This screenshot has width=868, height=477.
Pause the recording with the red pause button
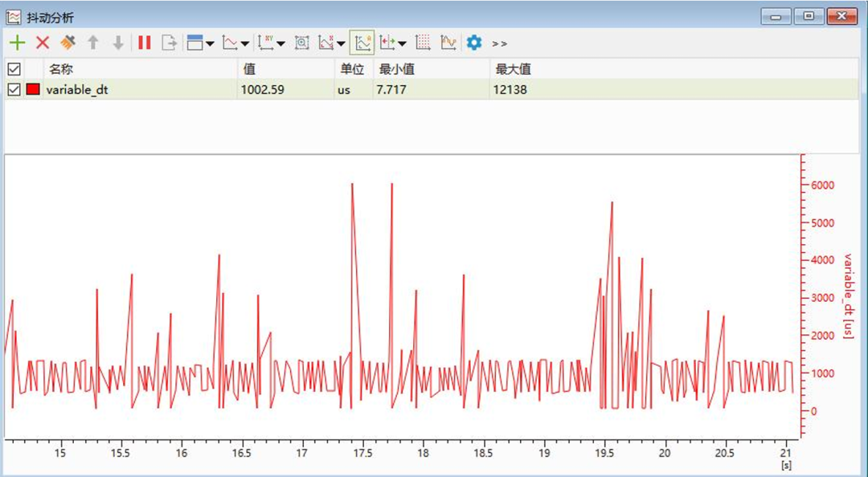tap(145, 43)
